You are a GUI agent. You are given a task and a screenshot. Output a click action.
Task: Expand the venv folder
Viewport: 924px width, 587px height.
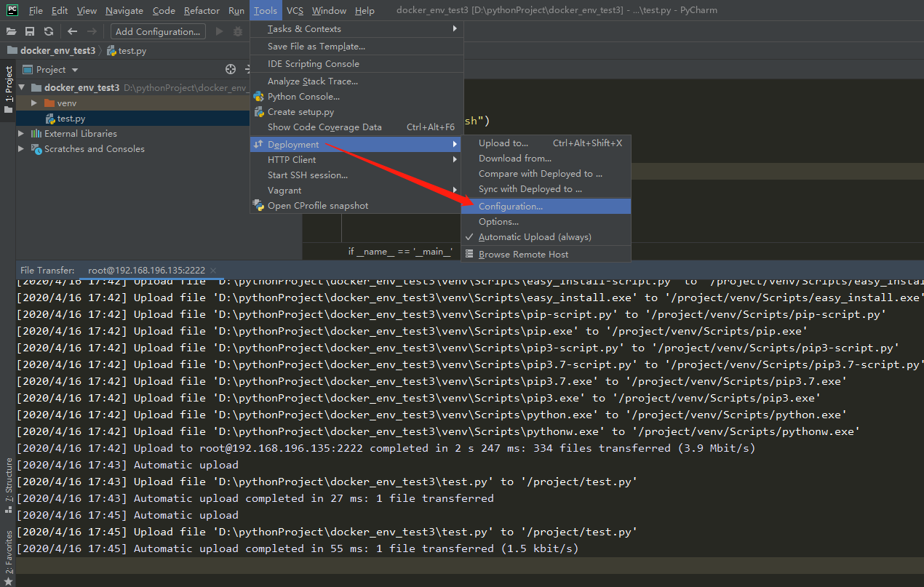click(33, 103)
